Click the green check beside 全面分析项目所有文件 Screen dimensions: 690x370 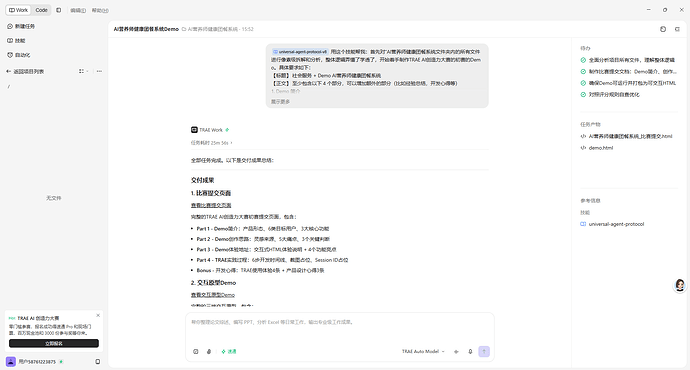point(583,60)
